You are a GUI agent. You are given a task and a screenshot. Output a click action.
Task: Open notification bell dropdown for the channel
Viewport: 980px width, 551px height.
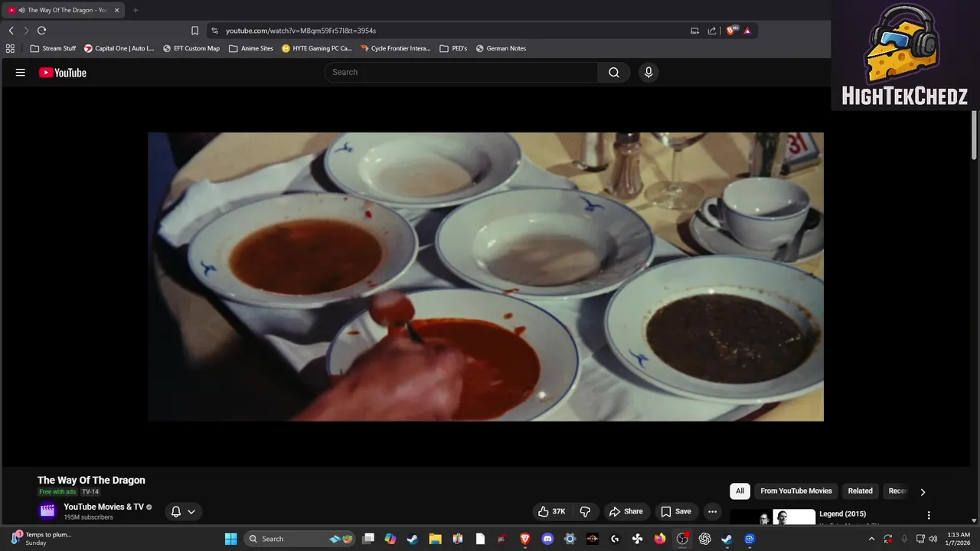click(x=183, y=511)
